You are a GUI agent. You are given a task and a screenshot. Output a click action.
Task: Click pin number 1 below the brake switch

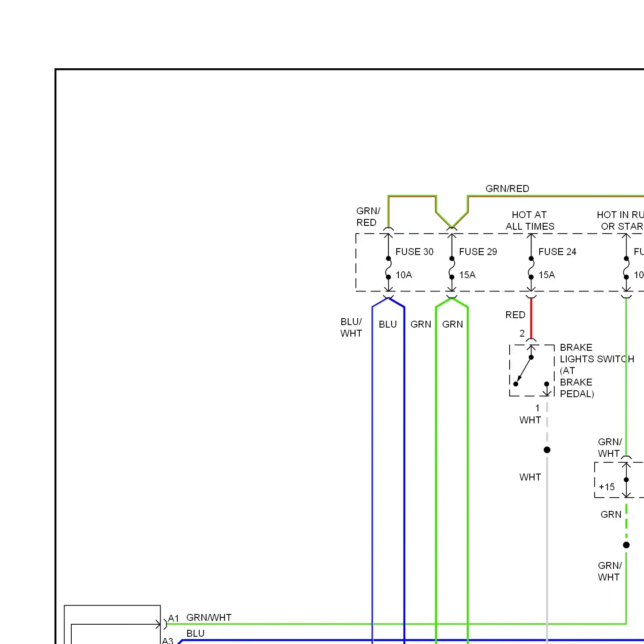538,408
